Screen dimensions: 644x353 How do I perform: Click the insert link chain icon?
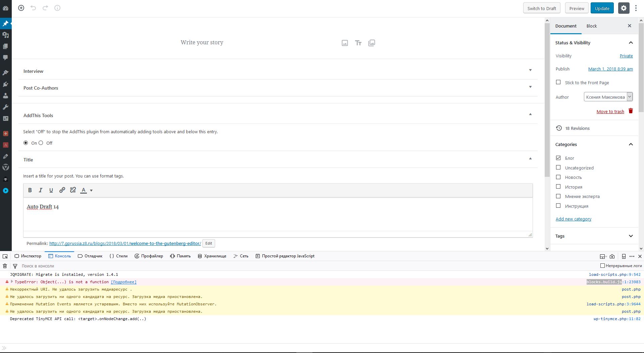pos(62,190)
